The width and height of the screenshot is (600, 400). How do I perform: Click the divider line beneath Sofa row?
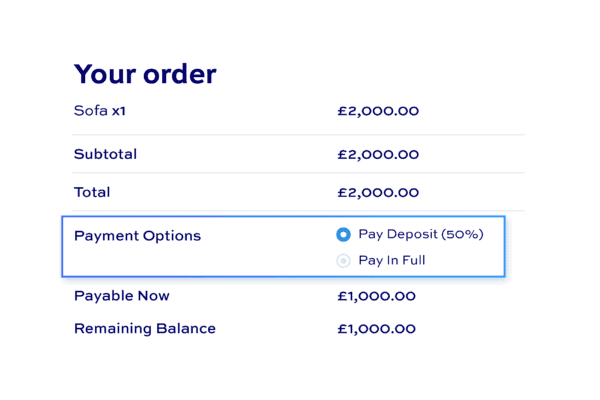click(x=298, y=135)
